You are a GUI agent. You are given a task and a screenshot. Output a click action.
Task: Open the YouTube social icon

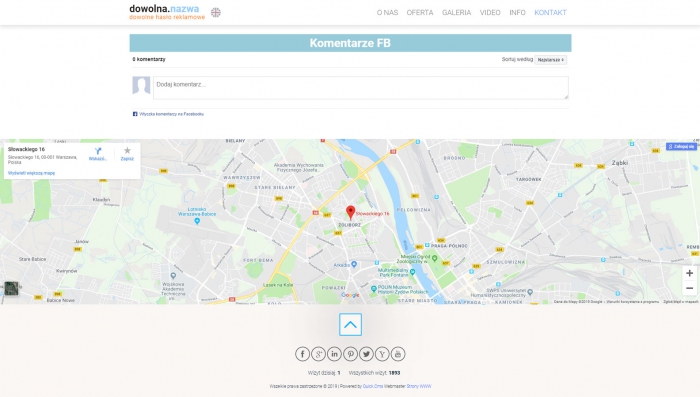tap(398, 354)
